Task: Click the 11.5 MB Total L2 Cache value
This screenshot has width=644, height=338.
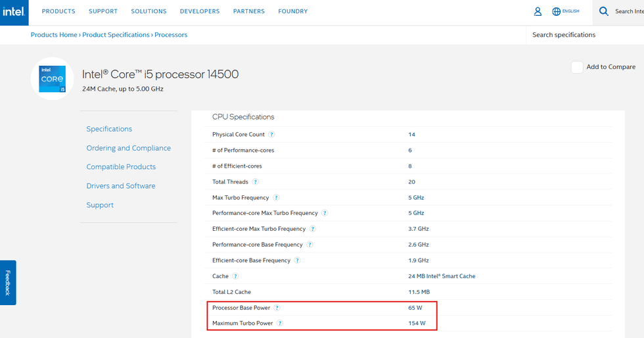Action: [x=419, y=292]
